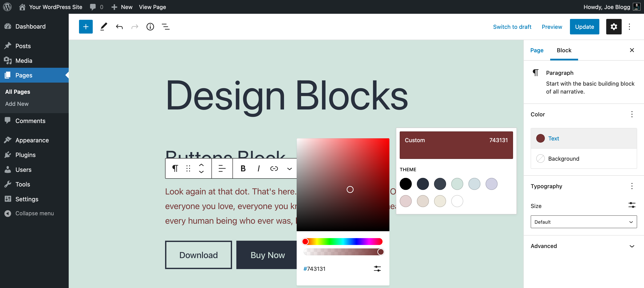
Task: Click the Update button
Action: click(x=584, y=26)
